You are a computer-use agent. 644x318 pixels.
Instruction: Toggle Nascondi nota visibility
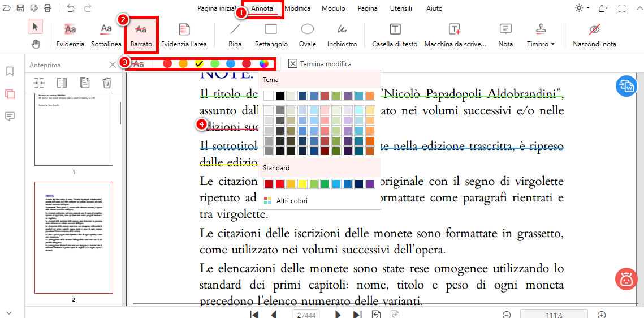point(594,35)
